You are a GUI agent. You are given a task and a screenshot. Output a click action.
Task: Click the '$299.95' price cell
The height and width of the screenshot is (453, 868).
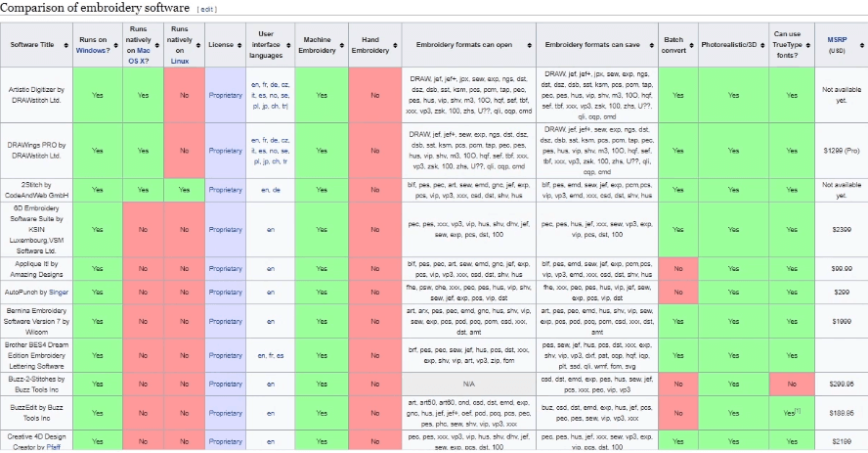(x=842, y=384)
